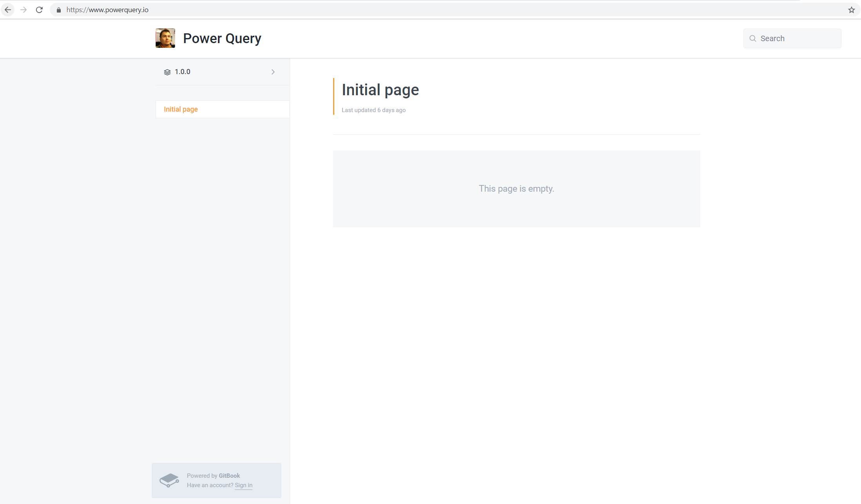Viewport: 861px width, 504px height.
Task: Click the Power Query avatar logo
Action: point(165,38)
